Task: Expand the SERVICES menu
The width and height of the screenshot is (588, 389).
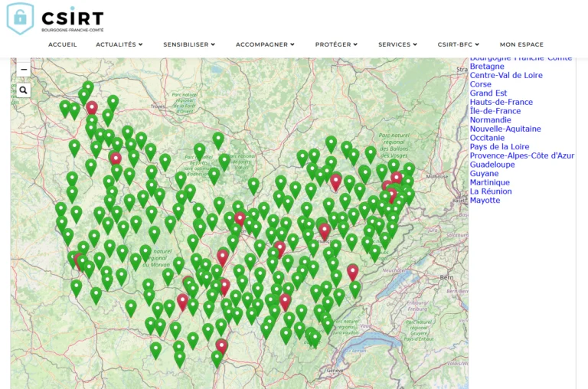Action: (397, 44)
